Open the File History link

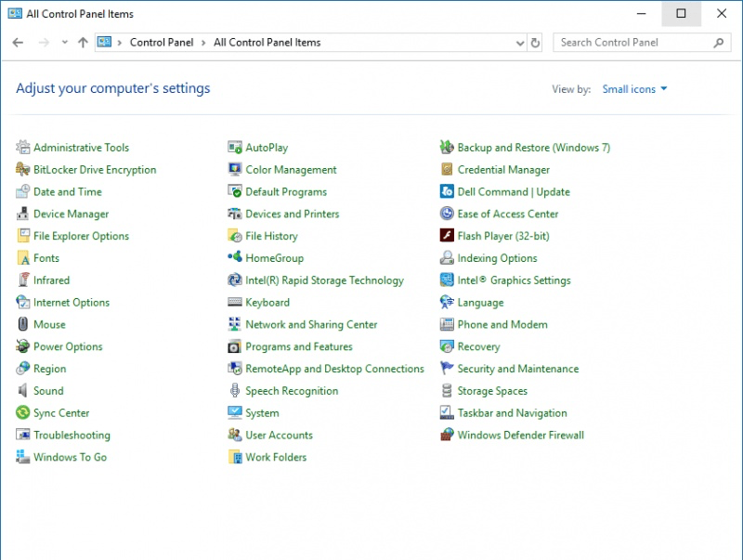271,236
